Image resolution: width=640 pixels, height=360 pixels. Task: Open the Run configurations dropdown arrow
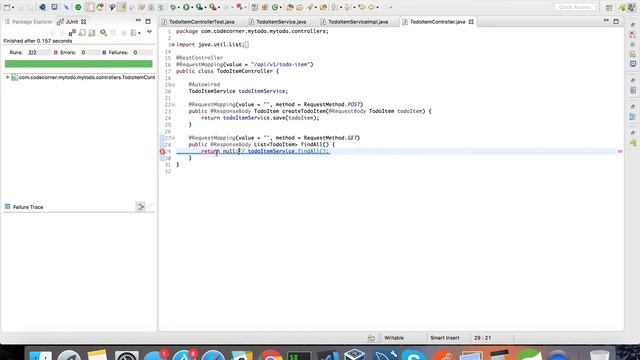tap(192, 7)
